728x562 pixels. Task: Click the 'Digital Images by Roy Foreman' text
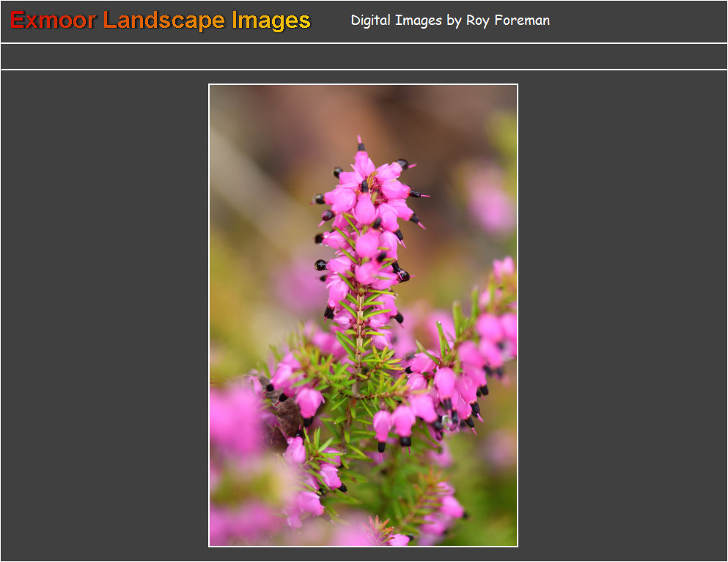click(x=449, y=21)
